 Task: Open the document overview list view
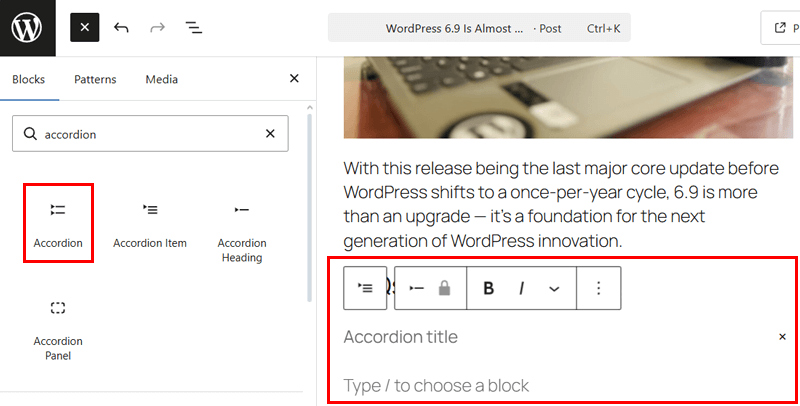(194, 28)
